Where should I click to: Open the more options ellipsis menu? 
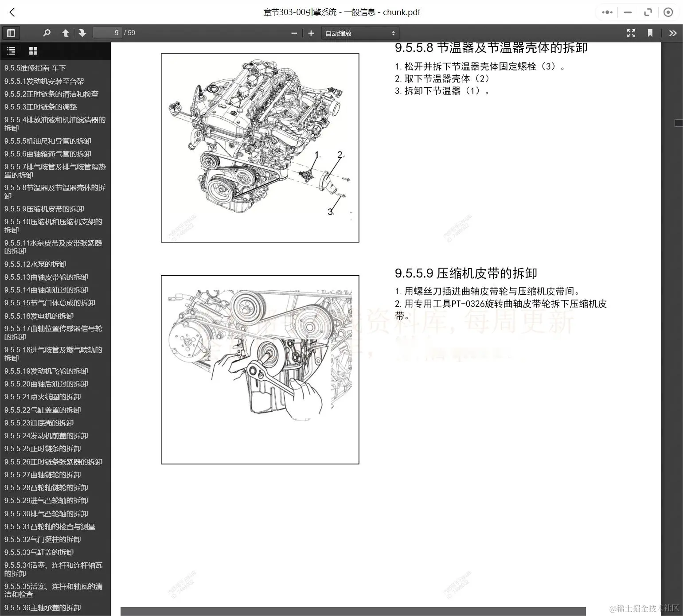coord(607,12)
